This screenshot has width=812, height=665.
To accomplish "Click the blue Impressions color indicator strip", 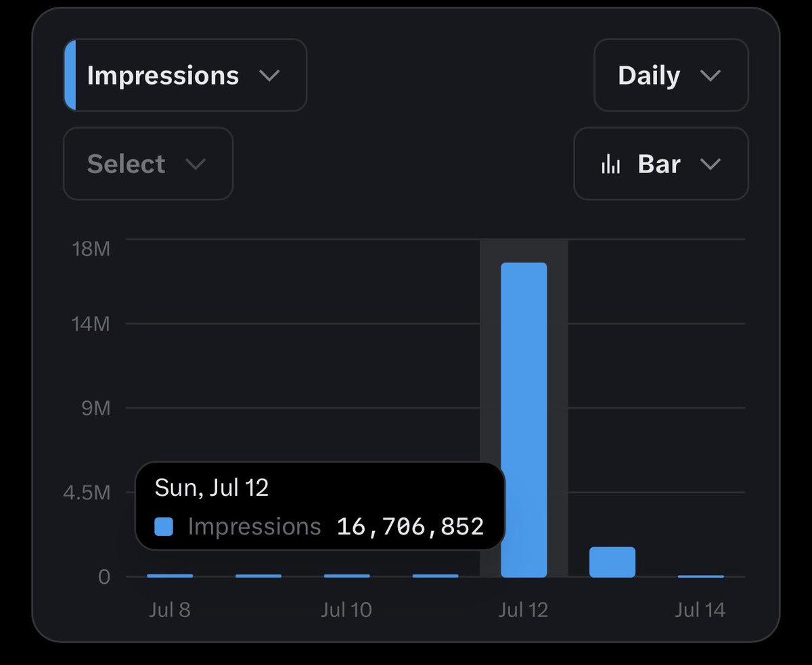I will pos(70,75).
